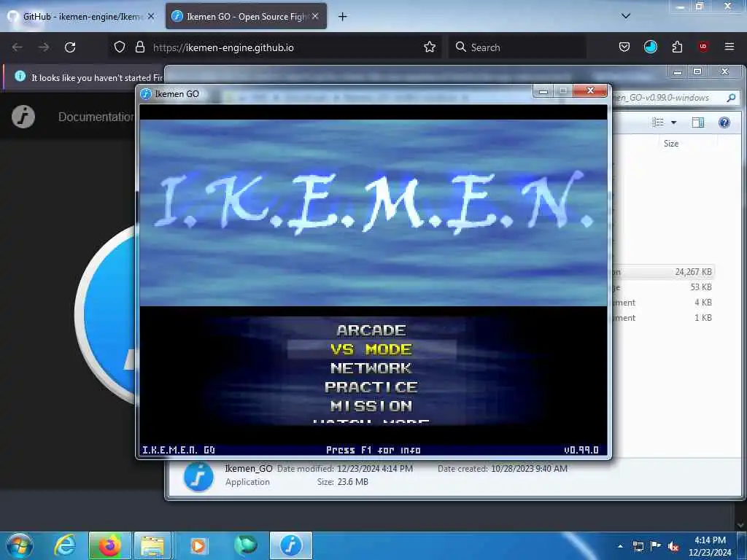Select ARCADE in the Ikemen GO menu
The image size is (747, 560).
pos(371,330)
